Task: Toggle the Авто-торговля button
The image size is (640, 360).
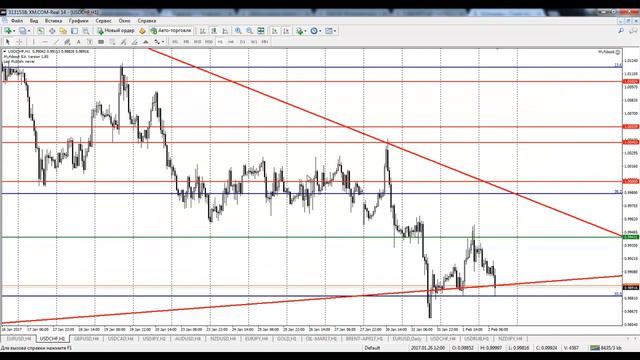Action: [x=171, y=31]
